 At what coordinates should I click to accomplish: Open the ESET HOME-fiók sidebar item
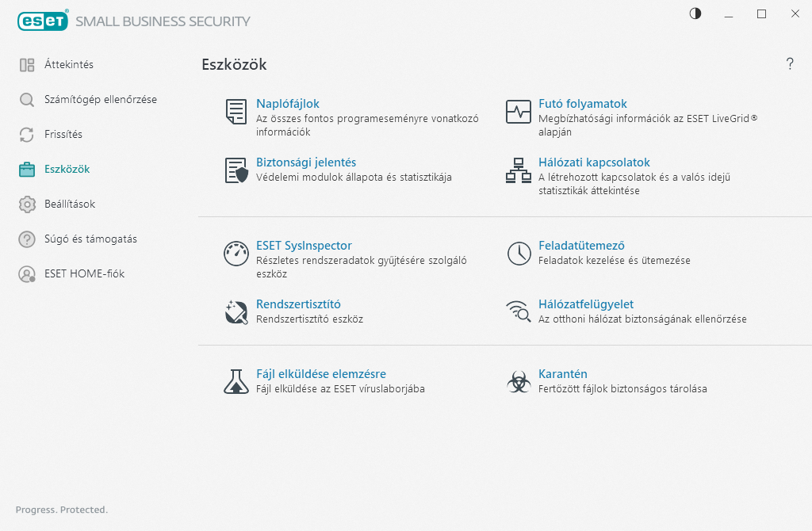pos(84,273)
